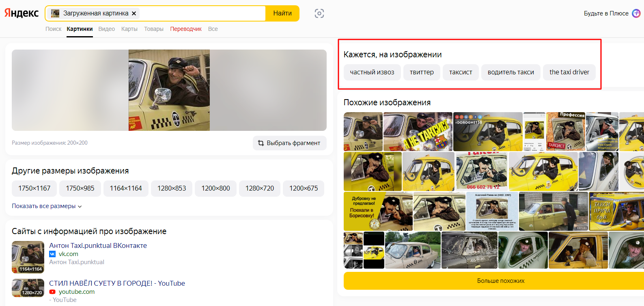Click the YouTube icon next to youtube.com
Image resolution: width=644 pixels, height=306 pixels.
click(x=52, y=292)
